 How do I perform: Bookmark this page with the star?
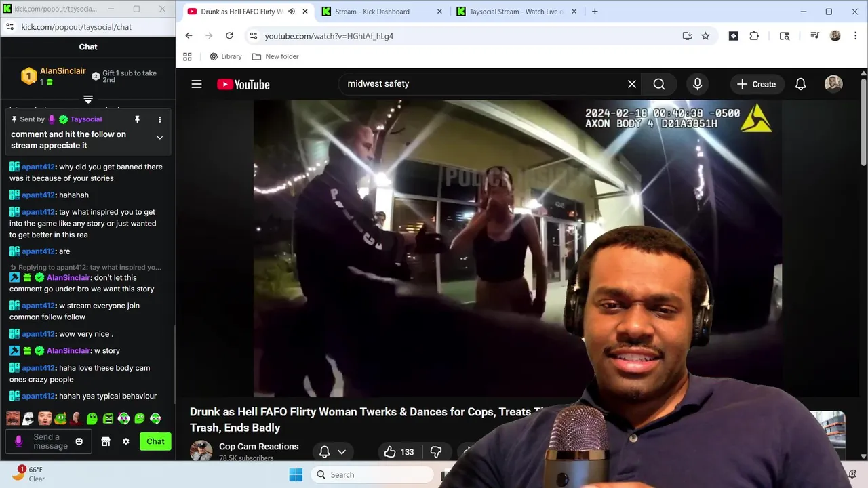point(705,36)
